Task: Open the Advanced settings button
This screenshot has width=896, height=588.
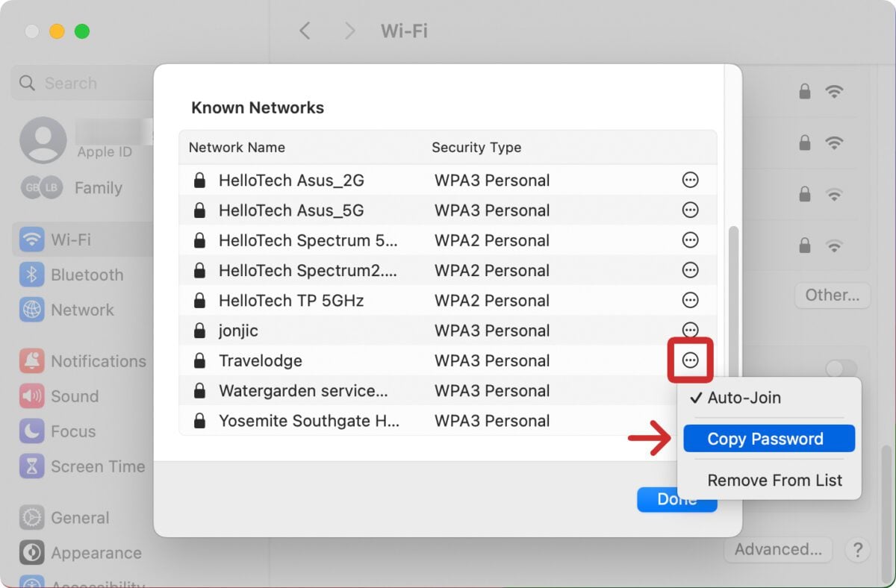Action: (778, 550)
